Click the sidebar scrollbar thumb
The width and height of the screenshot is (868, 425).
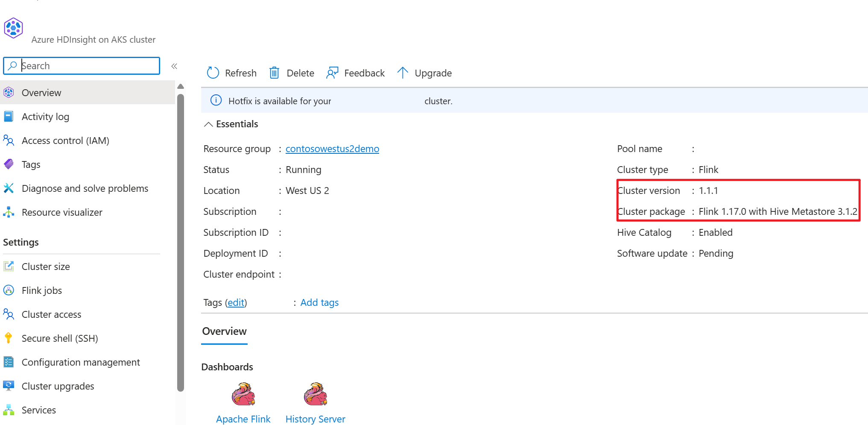pyautogui.click(x=181, y=242)
